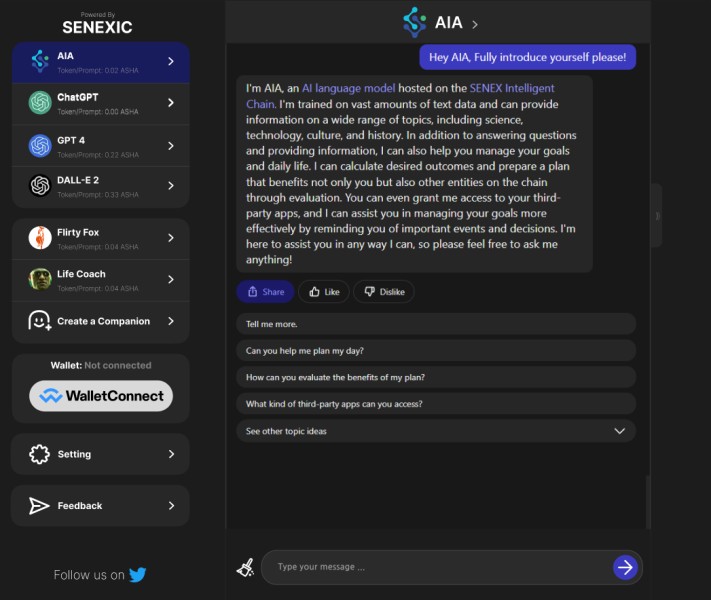The width and height of the screenshot is (711, 600).
Task: Click the Flirty Fox avatar
Action: (x=40, y=238)
